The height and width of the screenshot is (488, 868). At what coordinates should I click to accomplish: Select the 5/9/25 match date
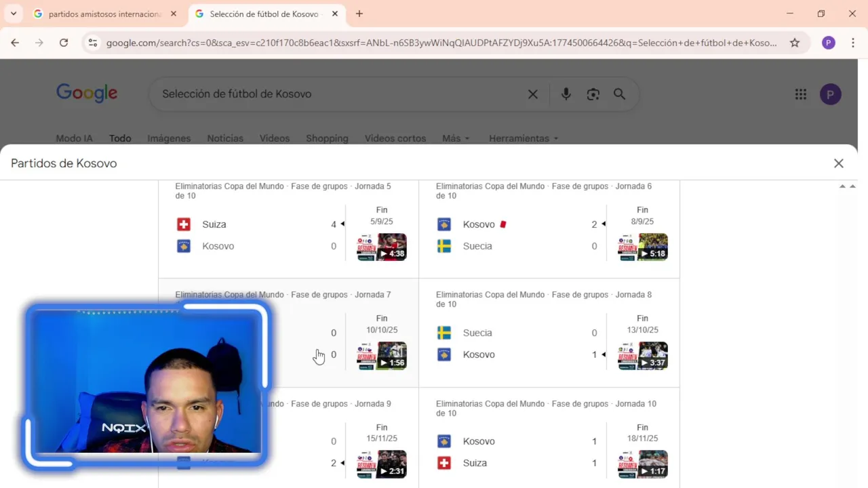click(x=382, y=222)
